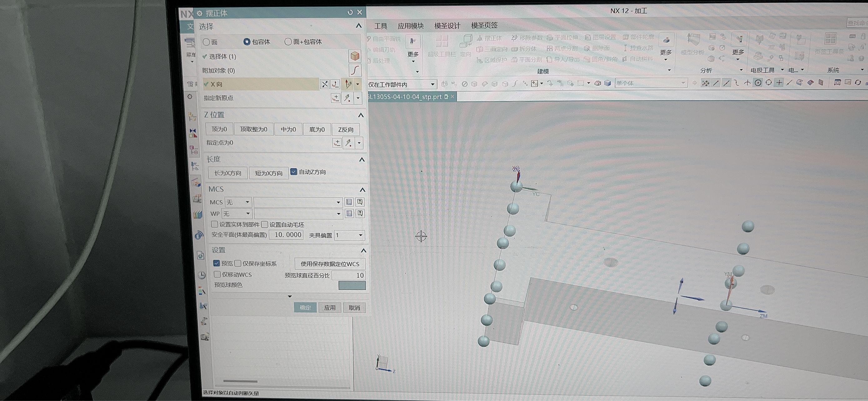
Task: Open the WP 无 dropdown
Action: coord(237,214)
